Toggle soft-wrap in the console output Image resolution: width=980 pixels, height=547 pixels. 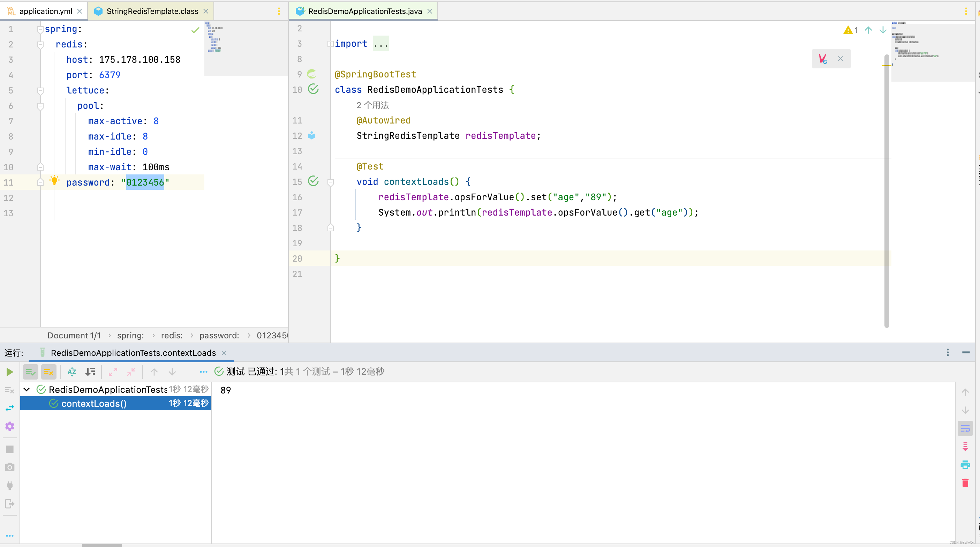965,429
